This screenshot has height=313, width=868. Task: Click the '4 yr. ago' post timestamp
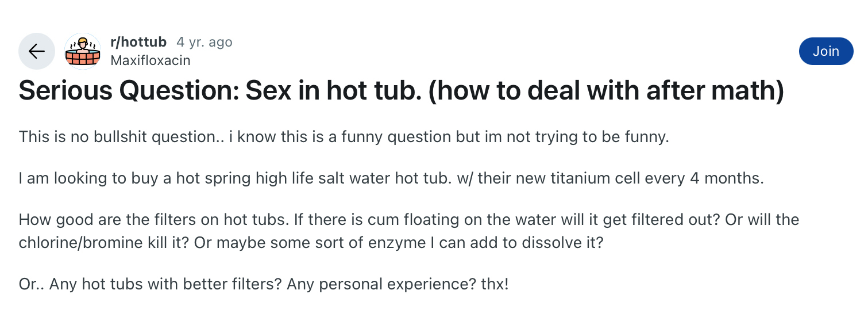(205, 42)
